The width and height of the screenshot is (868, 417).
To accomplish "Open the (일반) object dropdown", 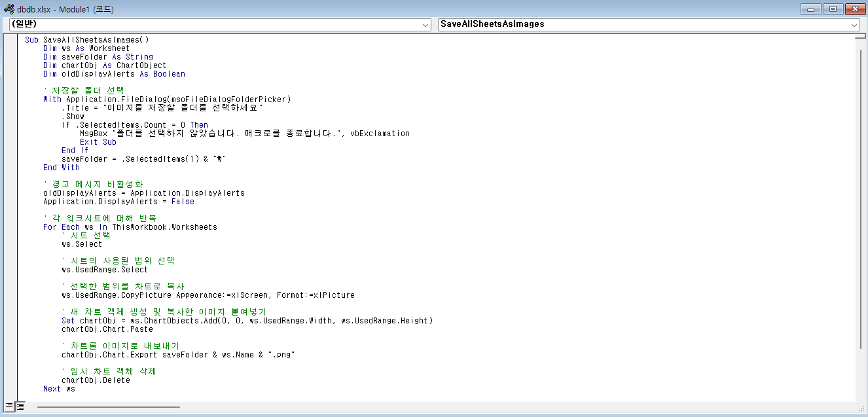I will (x=220, y=24).
